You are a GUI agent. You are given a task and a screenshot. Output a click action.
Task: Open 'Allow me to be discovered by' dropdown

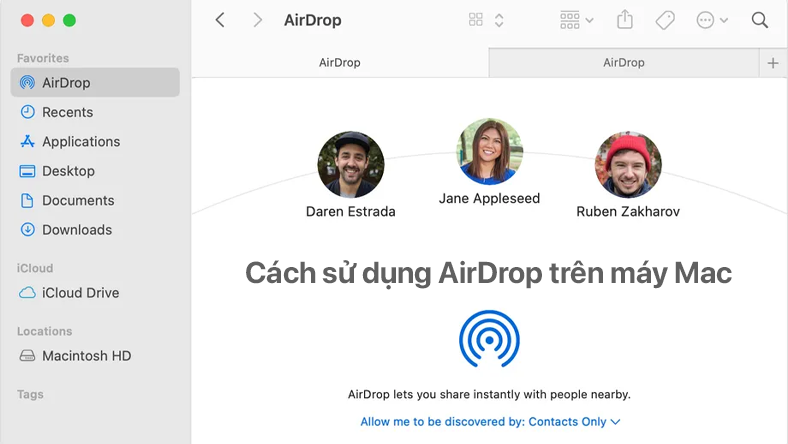(490, 422)
